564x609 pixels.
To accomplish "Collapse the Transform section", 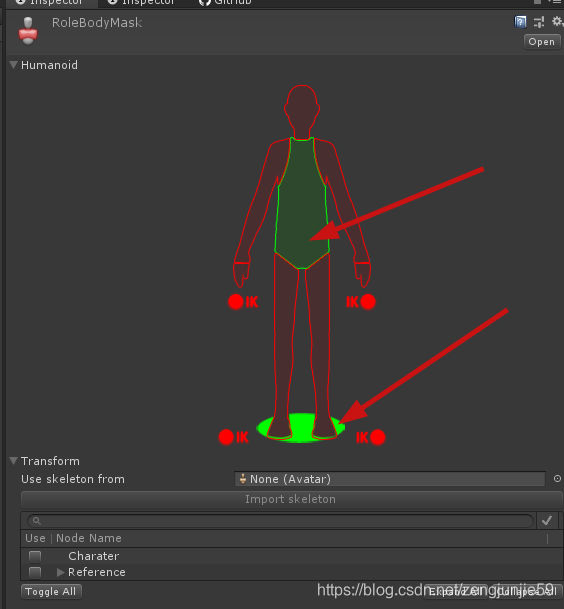I will click(14, 461).
